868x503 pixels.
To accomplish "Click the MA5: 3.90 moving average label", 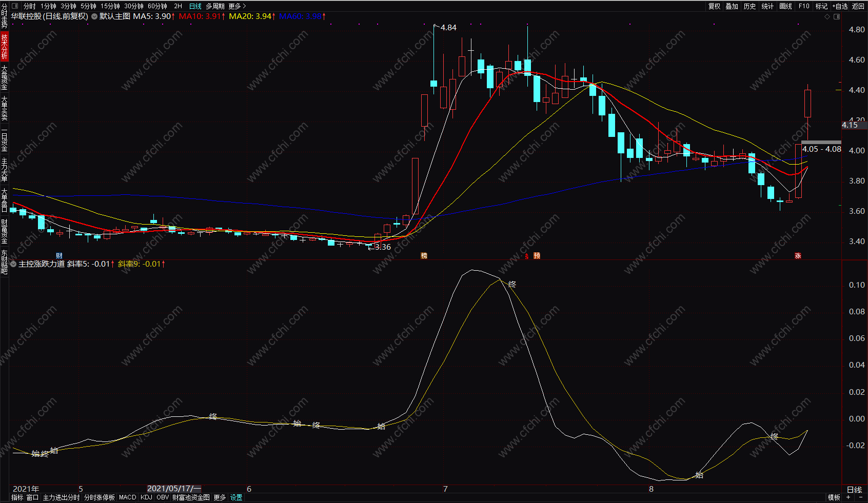I will click(154, 16).
